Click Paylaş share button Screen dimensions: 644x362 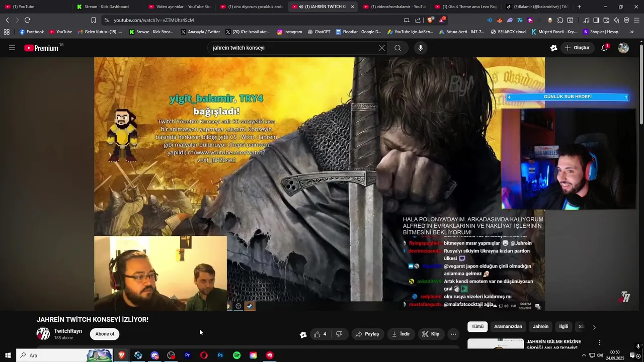click(x=367, y=334)
